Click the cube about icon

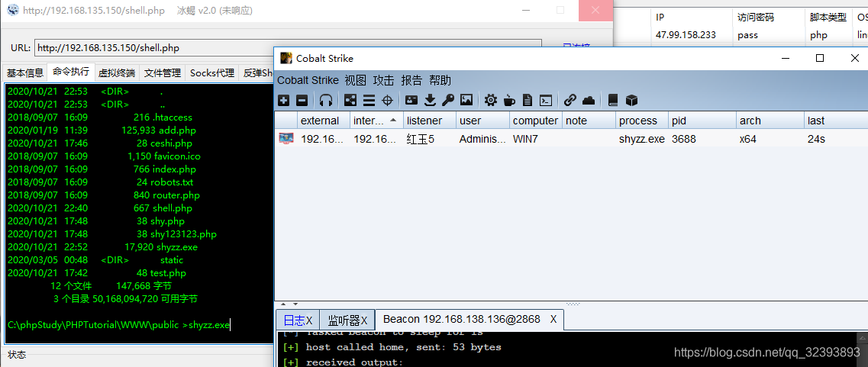[631, 100]
